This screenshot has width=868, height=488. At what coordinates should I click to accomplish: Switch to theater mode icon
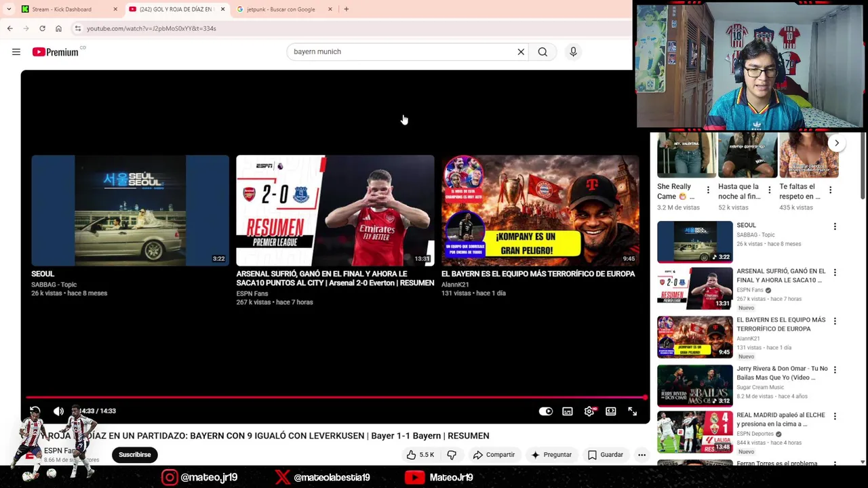point(611,411)
